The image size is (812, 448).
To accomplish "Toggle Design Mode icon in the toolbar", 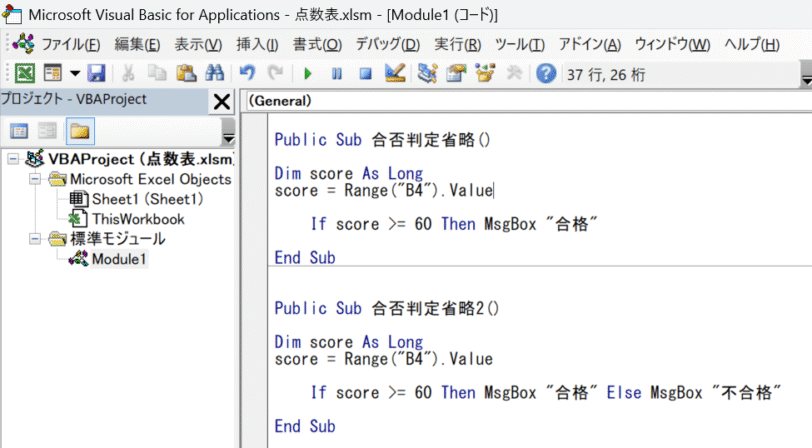I will coord(394,73).
